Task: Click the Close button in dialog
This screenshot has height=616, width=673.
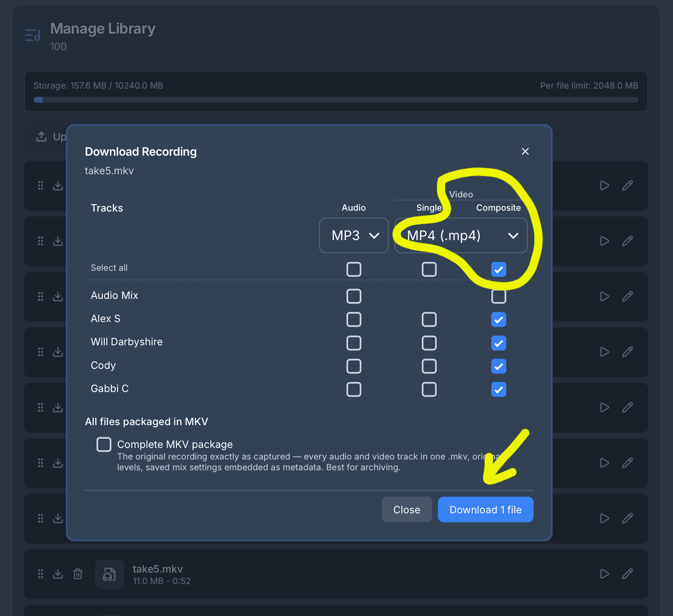Action: (407, 510)
